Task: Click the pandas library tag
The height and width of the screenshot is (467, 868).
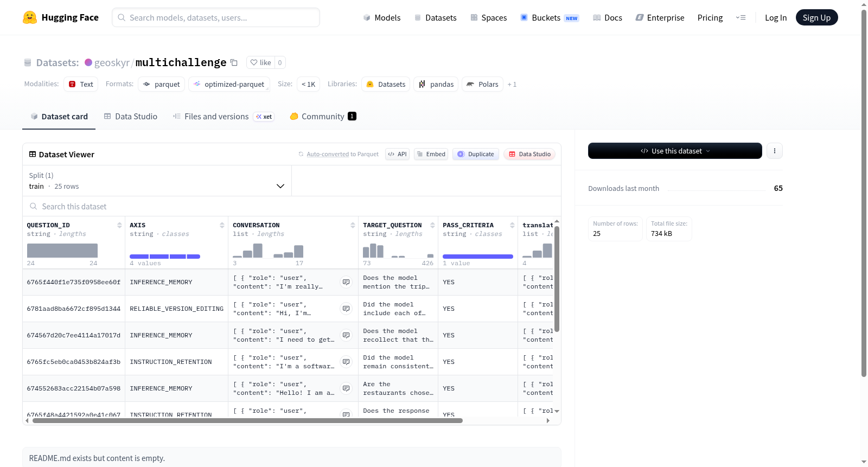Action: [x=436, y=84]
